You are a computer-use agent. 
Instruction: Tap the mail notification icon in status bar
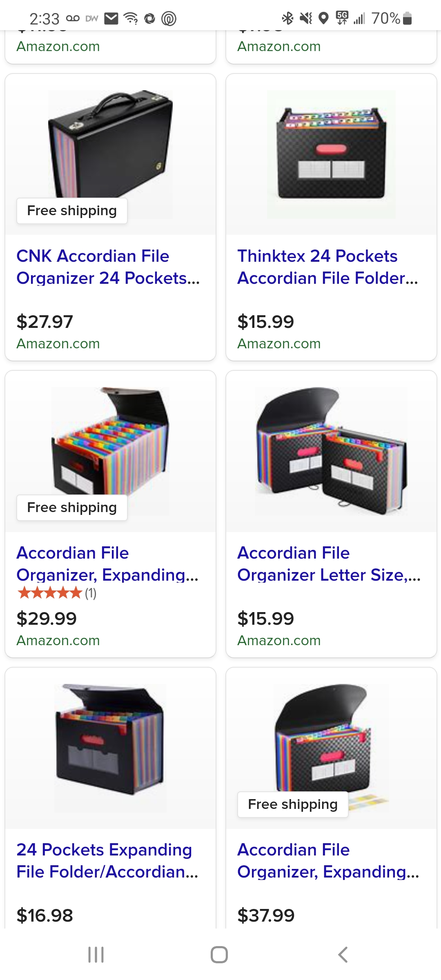click(111, 18)
